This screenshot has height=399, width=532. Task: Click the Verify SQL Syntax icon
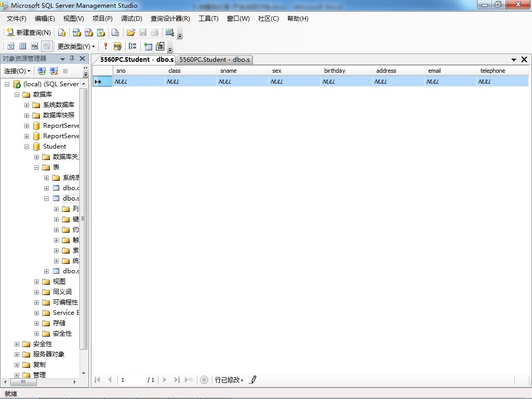coord(117,46)
